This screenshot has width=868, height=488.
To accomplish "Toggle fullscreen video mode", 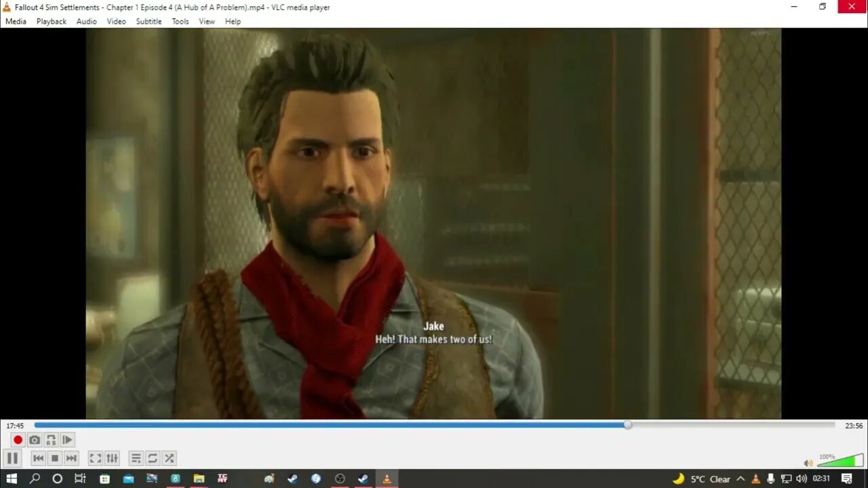I will [96, 459].
